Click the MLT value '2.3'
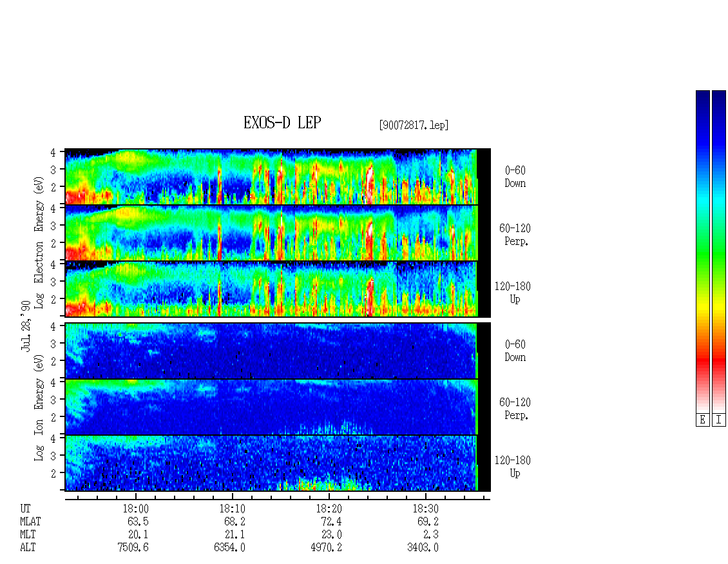The width and height of the screenshot is (728, 564). coord(430,535)
